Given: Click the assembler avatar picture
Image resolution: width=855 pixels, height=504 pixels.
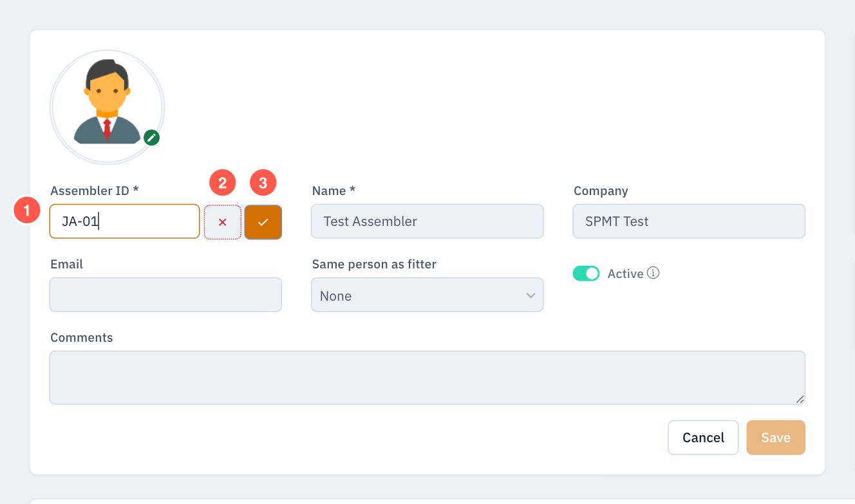Looking at the screenshot, I should (107, 107).
